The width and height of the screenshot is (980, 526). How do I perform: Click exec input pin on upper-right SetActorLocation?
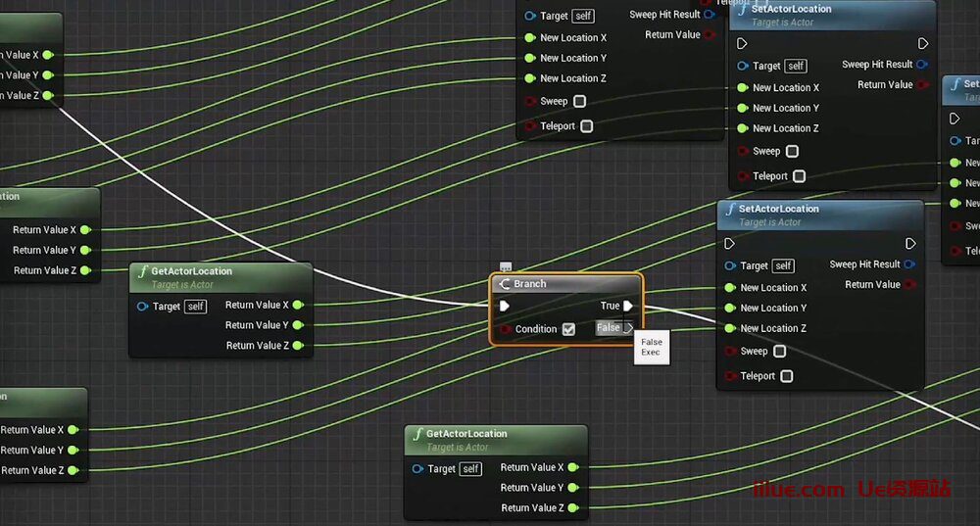pos(742,43)
